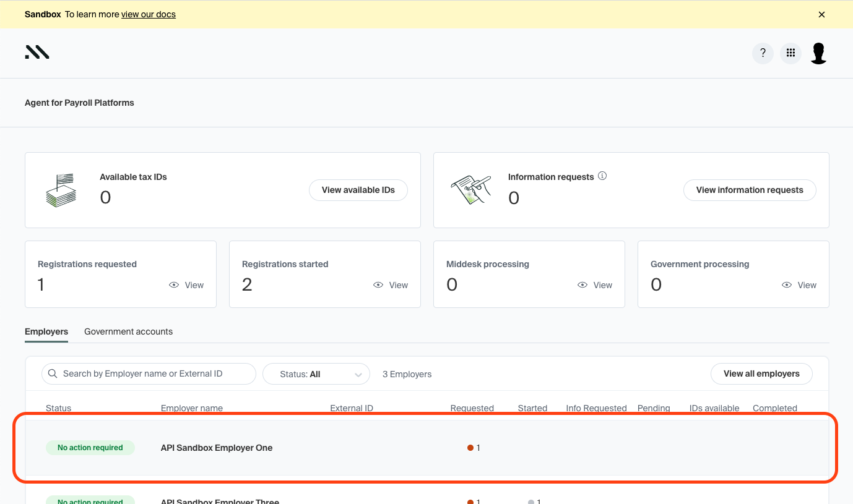Click the Pending column header
The image size is (853, 504).
654,408
